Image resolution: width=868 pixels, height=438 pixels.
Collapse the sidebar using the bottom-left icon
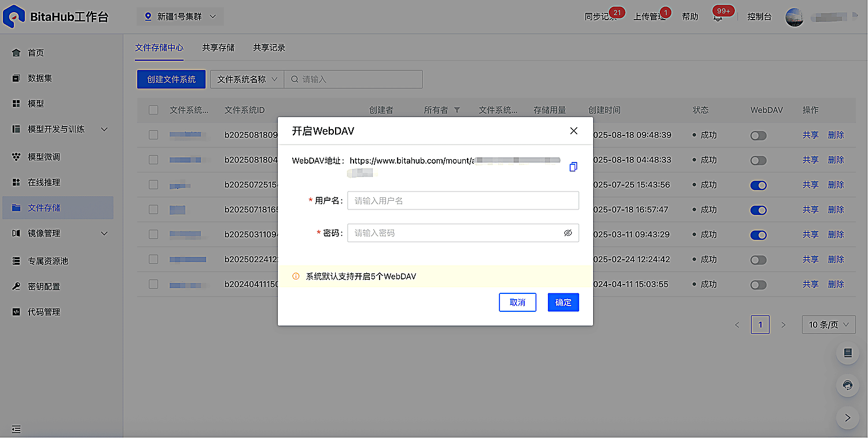tap(16, 429)
